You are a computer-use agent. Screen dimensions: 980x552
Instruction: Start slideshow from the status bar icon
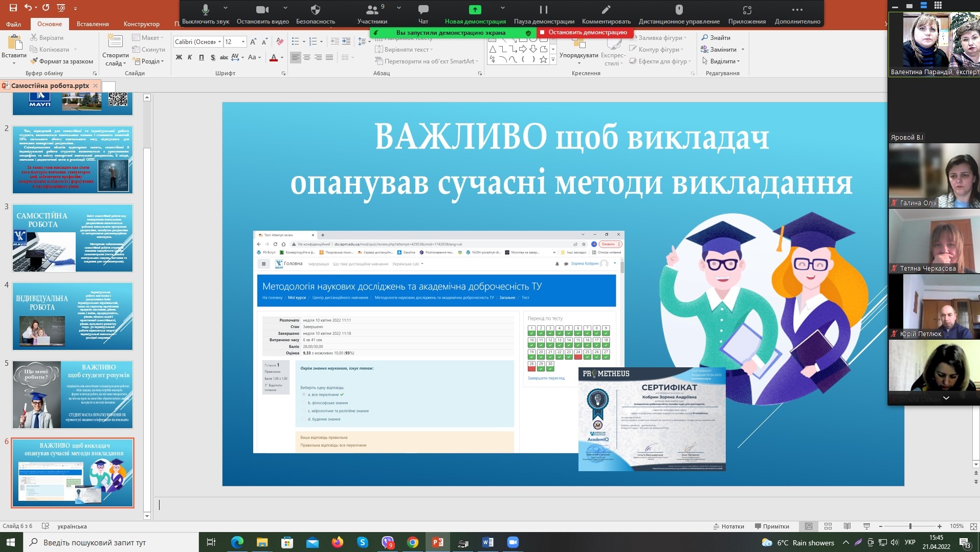[866, 526]
